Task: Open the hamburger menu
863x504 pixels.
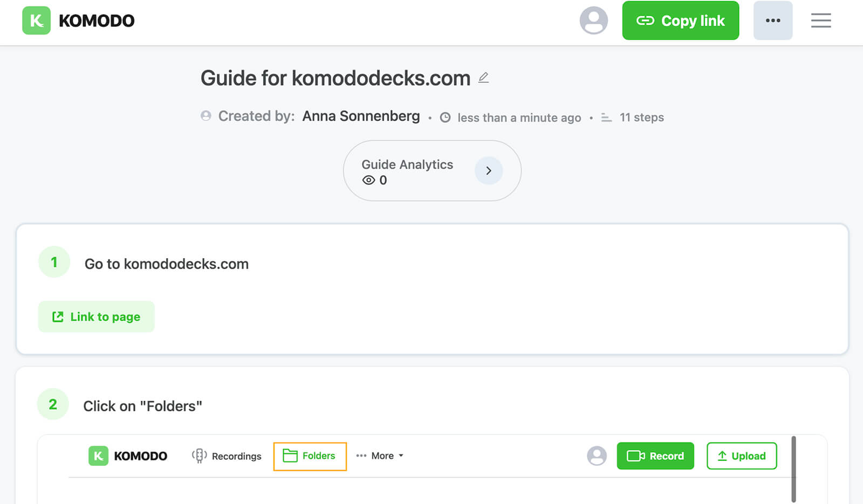Action: [x=821, y=20]
